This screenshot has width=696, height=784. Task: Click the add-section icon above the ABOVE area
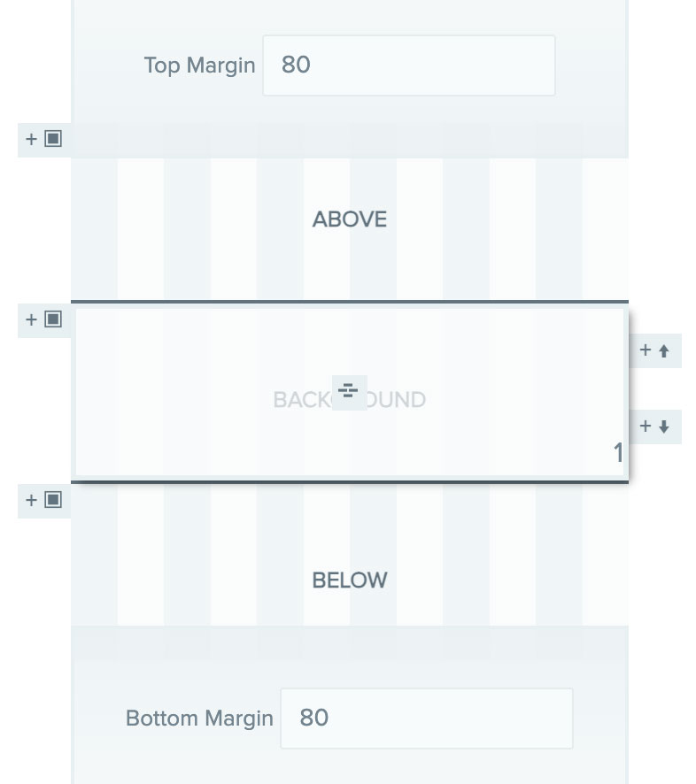[53, 139]
